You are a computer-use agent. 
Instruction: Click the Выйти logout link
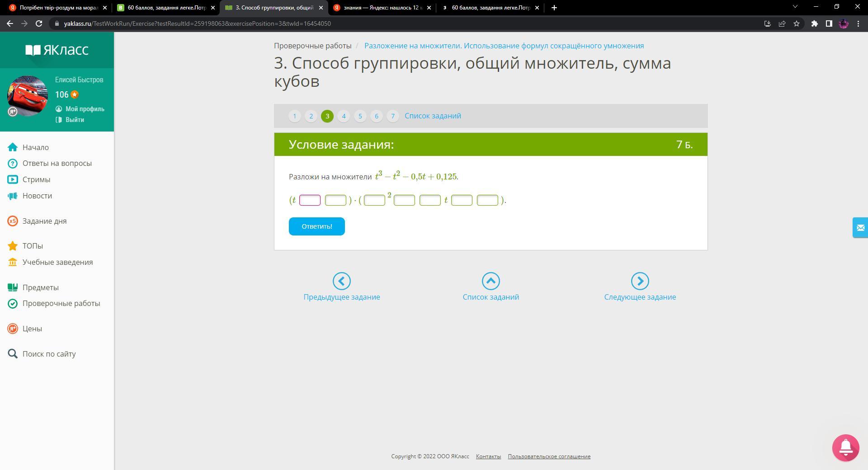point(75,120)
